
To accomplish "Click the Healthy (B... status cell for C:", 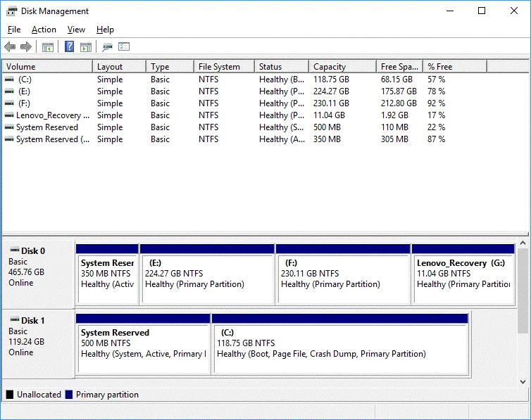I will pyautogui.click(x=282, y=79).
